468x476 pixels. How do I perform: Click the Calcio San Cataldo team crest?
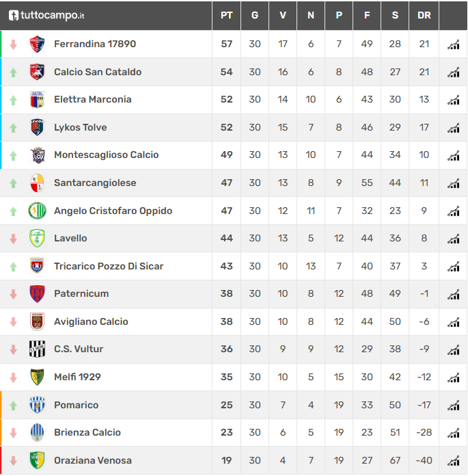coord(38,72)
